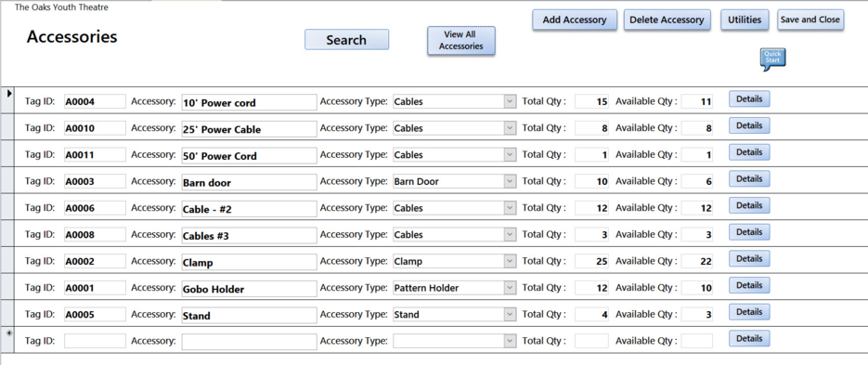Viewport: 868px width, 365px height.
Task: Open Accessory Type dropdown for Gobo Holder
Action: [x=510, y=288]
